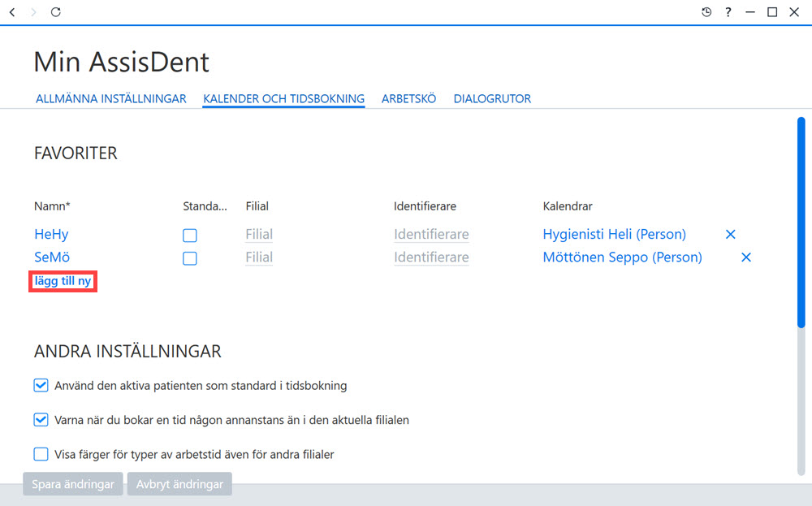This screenshot has width=812, height=506.
Task: Reload the page with the refresh icon
Action: coord(56,12)
